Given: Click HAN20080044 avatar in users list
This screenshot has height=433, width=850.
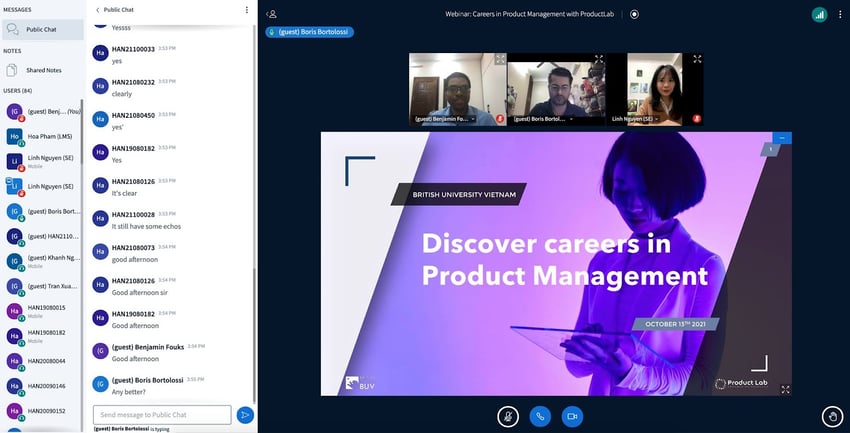Looking at the screenshot, I should 14,361.
